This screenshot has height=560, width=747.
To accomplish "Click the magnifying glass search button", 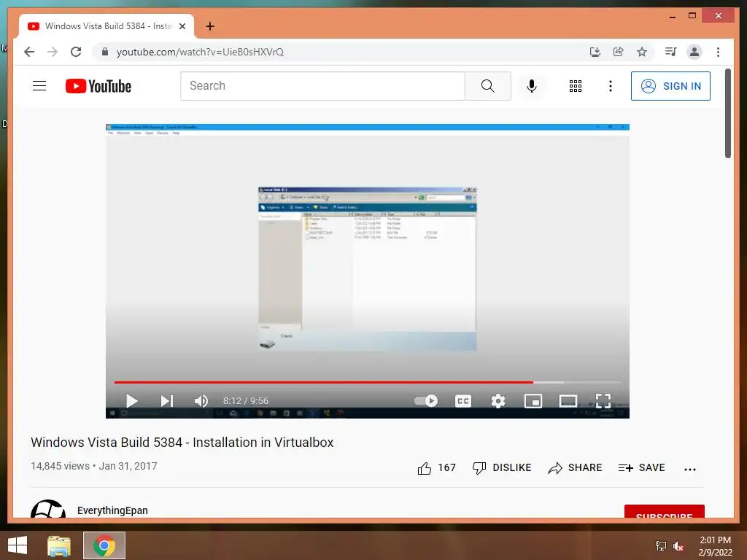I will pos(488,86).
